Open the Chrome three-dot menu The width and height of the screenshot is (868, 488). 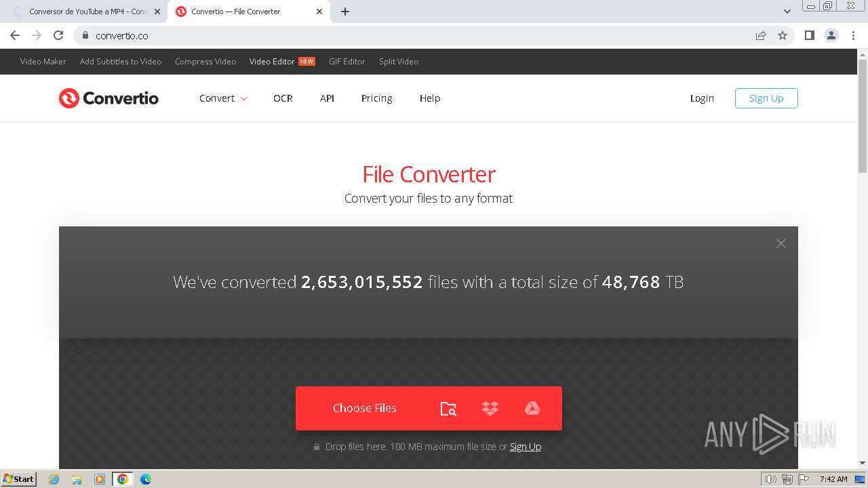(853, 35)
